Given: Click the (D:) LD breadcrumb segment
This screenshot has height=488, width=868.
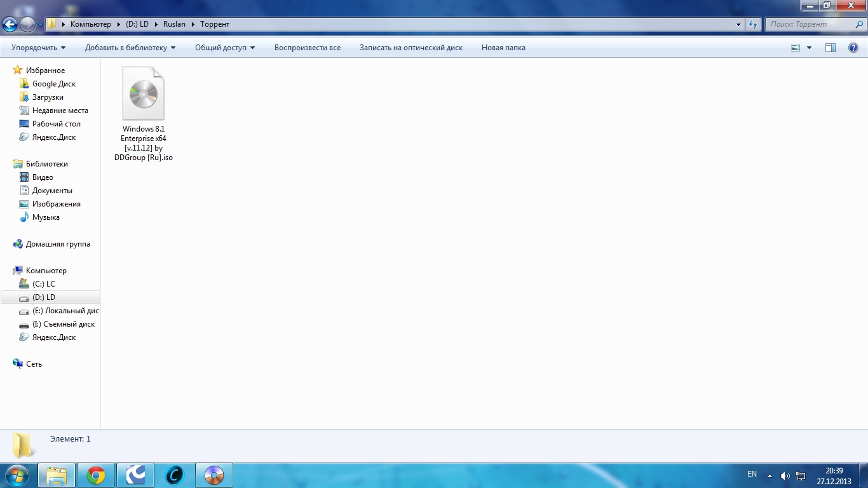Looking at the screenshot, I should (137, 24).
